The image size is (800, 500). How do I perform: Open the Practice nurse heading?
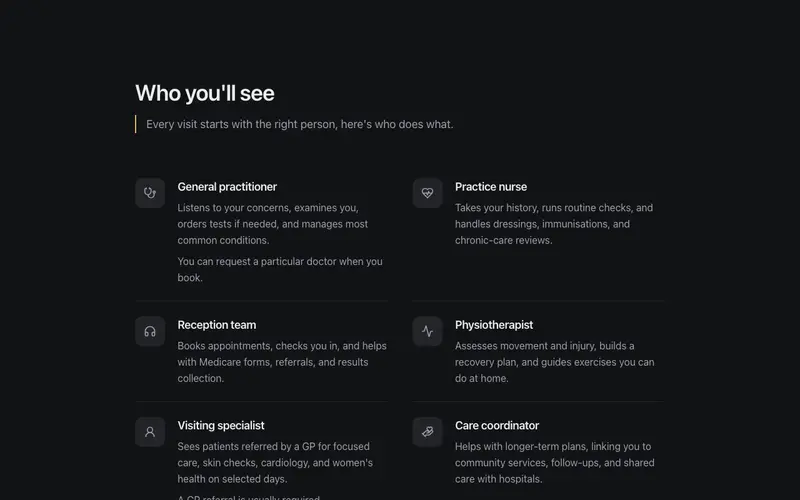click(491, 187)
